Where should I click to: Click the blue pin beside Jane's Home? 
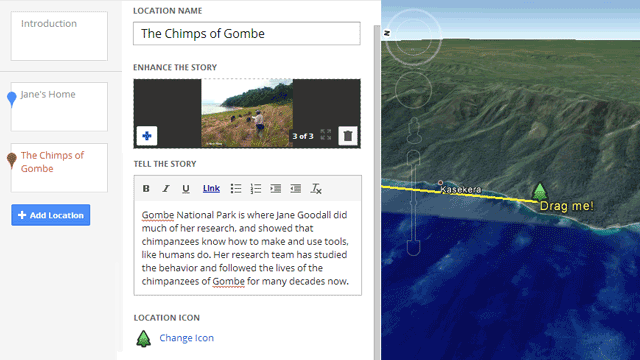[x=12, y=99]
